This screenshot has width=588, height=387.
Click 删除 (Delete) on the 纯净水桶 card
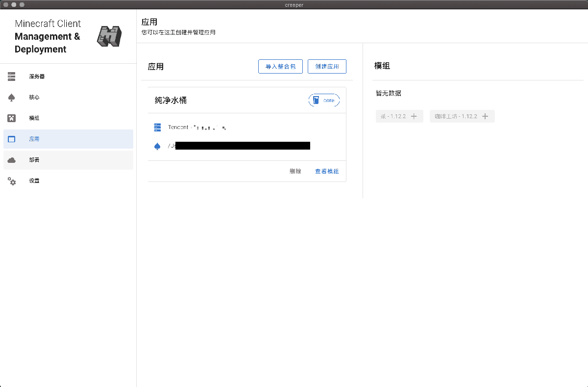coord(295,171)
